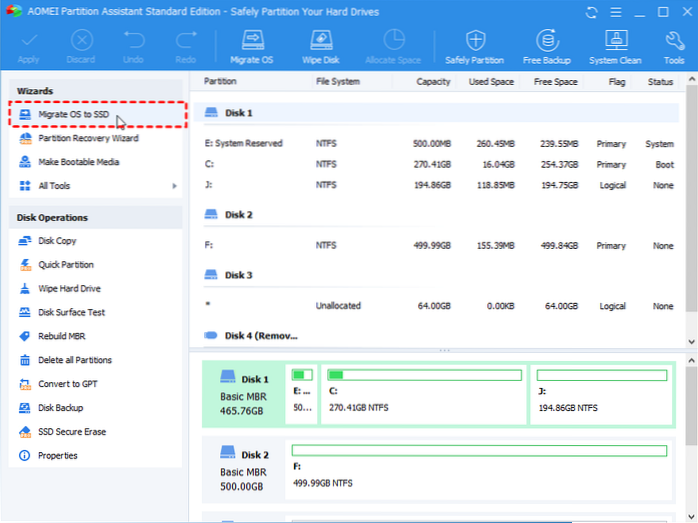
Task: Sort by the Capacity column header
Action: (433, 81)
